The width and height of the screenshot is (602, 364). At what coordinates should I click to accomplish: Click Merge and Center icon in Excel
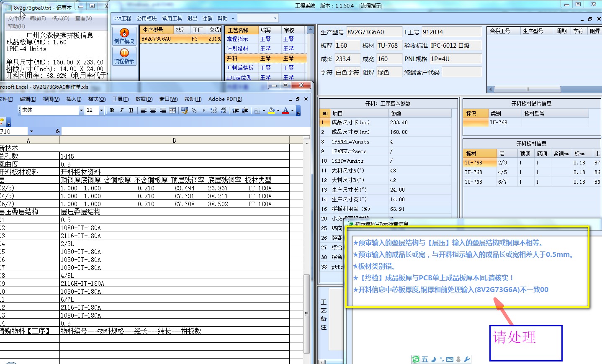pos(172,110)
